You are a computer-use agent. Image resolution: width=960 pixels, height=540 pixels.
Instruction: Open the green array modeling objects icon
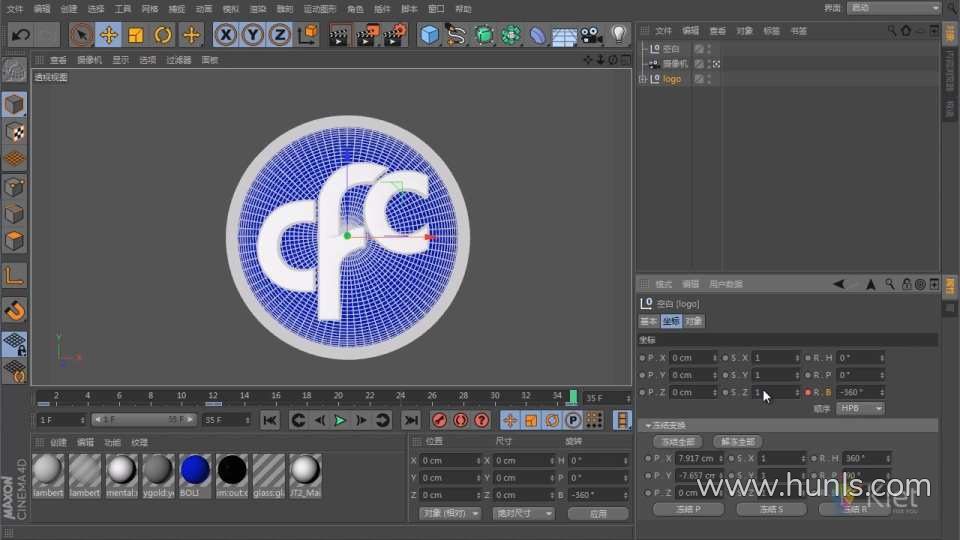click(511, 35)
